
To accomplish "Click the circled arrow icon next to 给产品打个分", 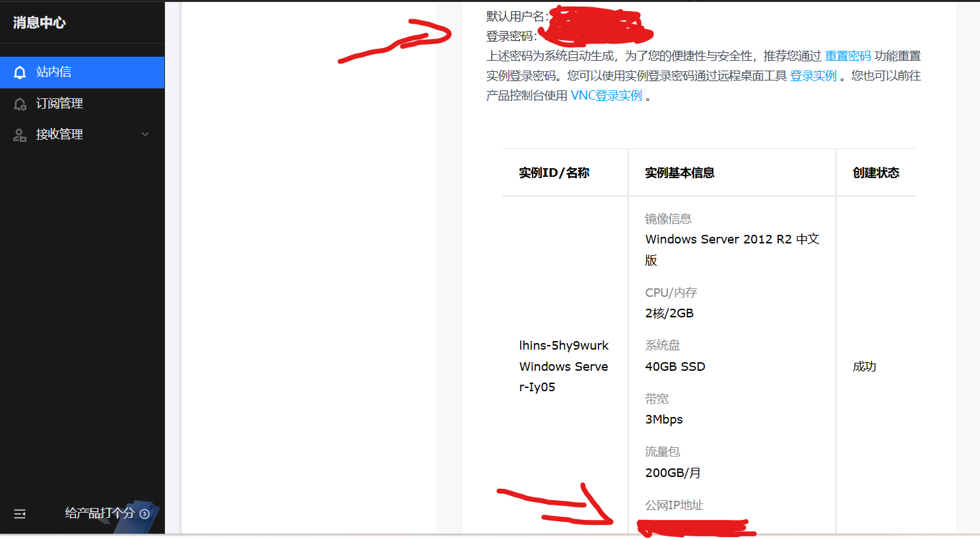I will [x=145, y=513].
